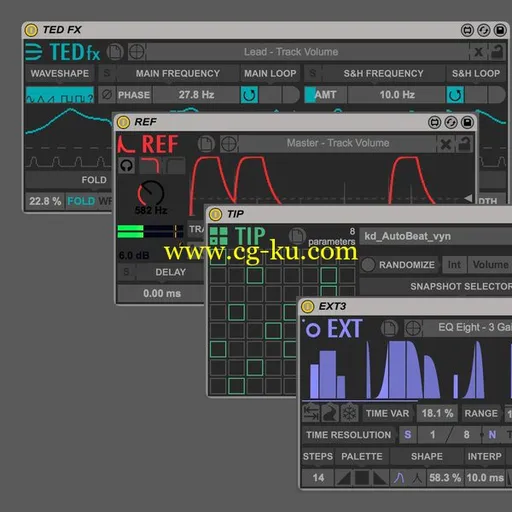Click SNAPSHOT SELECTOR label in TIP
The image size is (512, 512).
461,286
